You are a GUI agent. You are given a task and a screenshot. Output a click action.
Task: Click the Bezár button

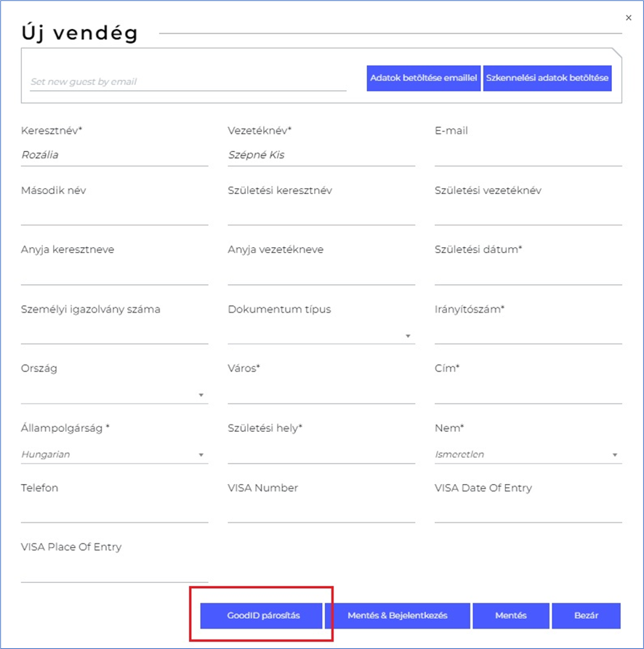[586, 616]
